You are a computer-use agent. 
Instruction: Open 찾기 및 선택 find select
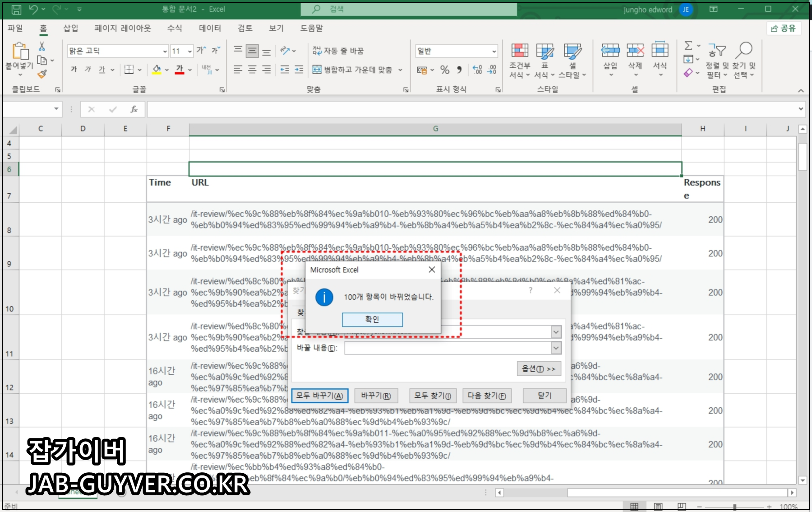click(744, 60)
